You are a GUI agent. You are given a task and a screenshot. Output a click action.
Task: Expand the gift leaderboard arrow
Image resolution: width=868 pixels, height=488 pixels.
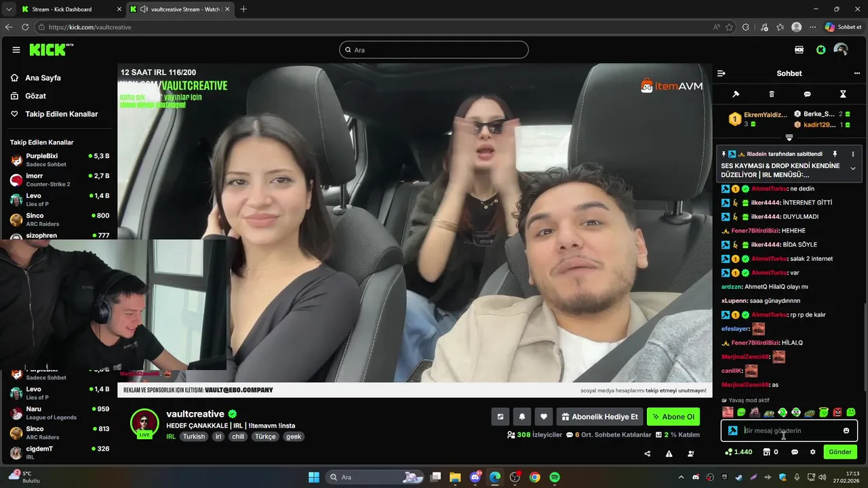789,138
